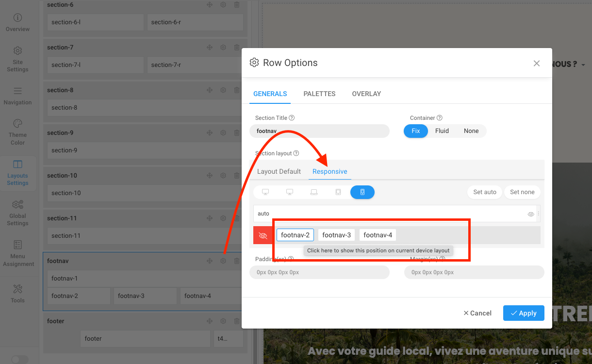Screen dimensions: 592x364
Task: Open the Layout Default tab
Action: coord(279,171)
